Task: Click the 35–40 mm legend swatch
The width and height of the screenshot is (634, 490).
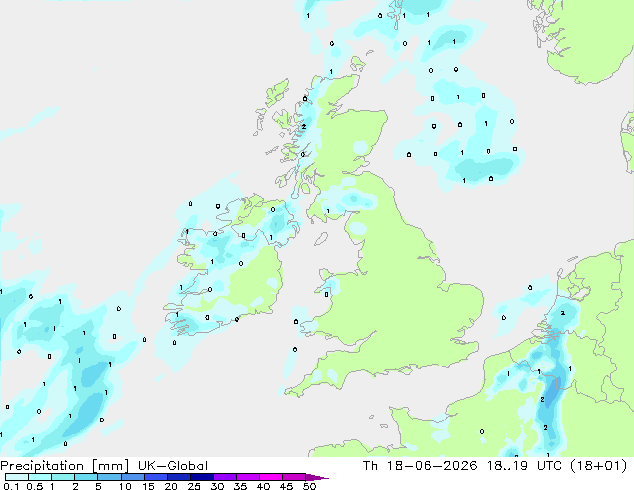Action: [247, 477]
